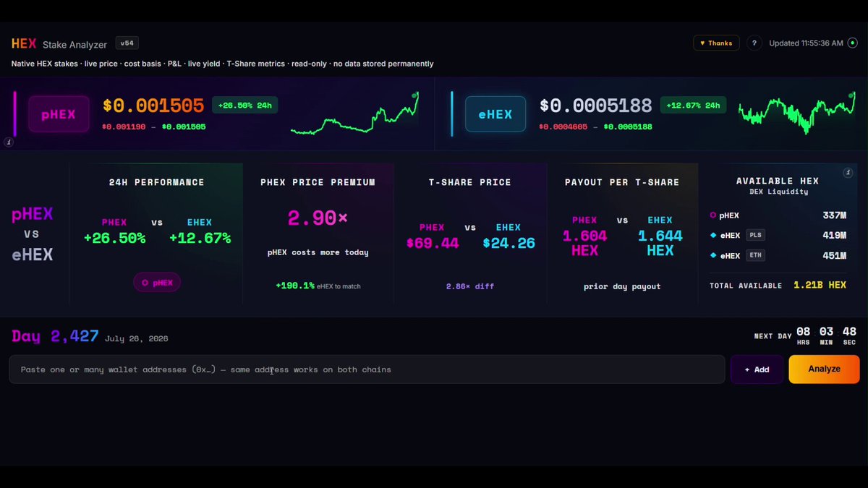Screen dimensions: 868x488
Task: Click the pHEX pill under 24H Performance
Action: click(157, 283)
